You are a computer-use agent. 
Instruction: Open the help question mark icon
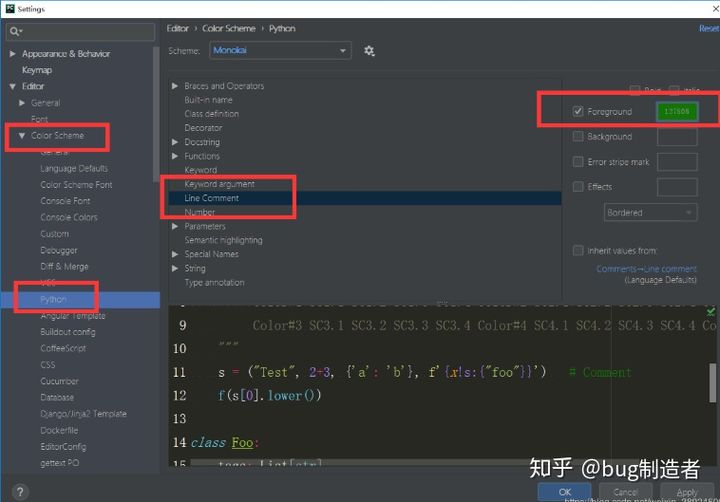pyautogui.click(x=20, y=492)
